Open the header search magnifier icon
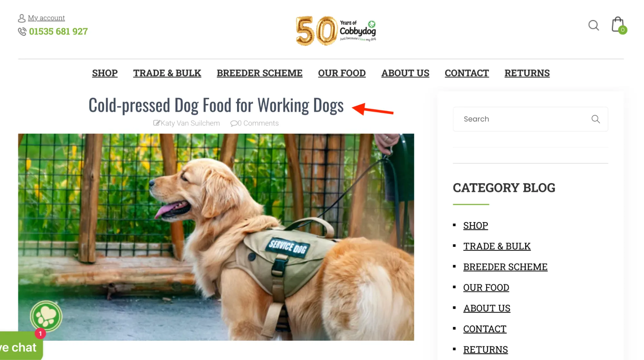Viewport: 644px width, 360px height. pos(593,25)
